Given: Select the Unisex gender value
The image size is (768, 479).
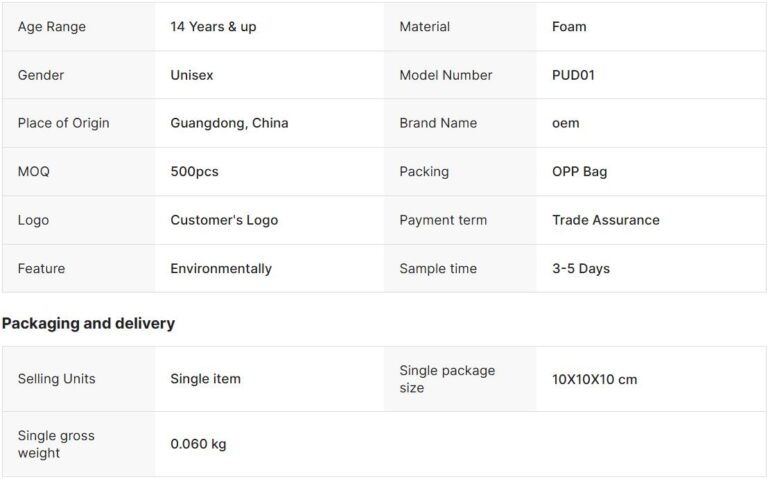Looking at the screenshot, I should click(192, 75).
